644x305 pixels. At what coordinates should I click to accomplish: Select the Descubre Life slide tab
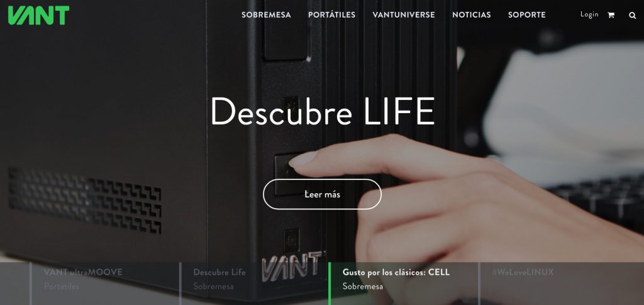(x=254, y=283)
